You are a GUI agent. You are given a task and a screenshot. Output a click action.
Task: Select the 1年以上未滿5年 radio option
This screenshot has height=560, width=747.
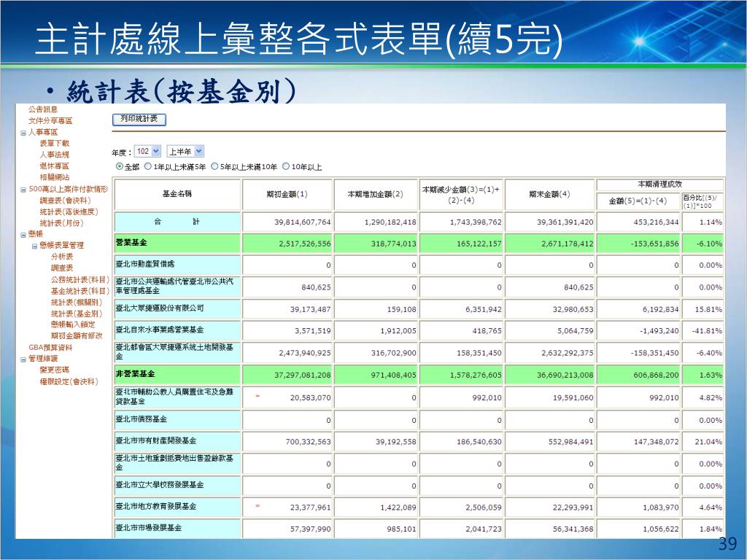(x=147, y=167)
